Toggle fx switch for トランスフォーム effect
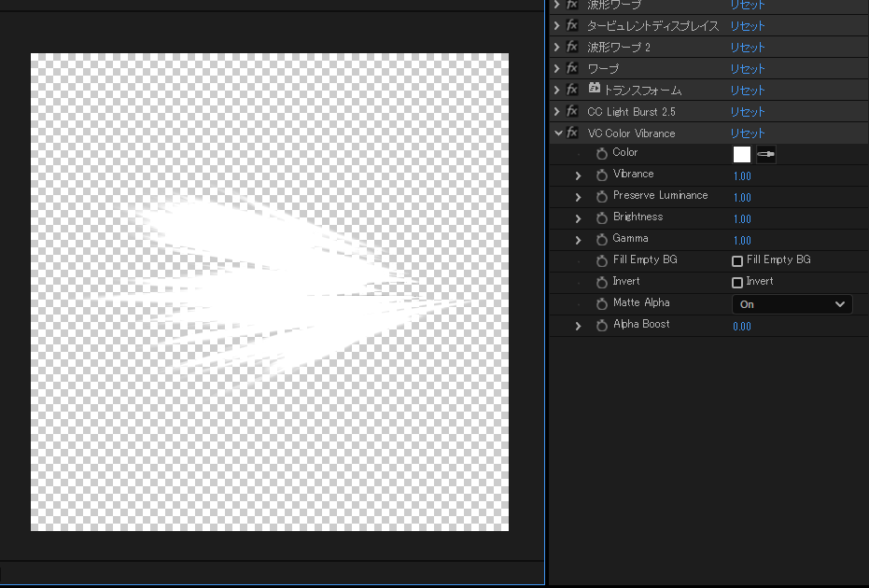The image size is (869, 588). tap(572, 91)
